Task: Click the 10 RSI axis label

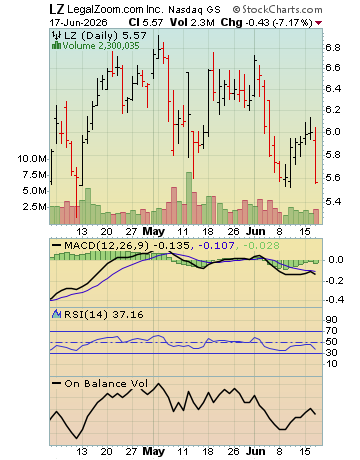Action: [331, 364]
